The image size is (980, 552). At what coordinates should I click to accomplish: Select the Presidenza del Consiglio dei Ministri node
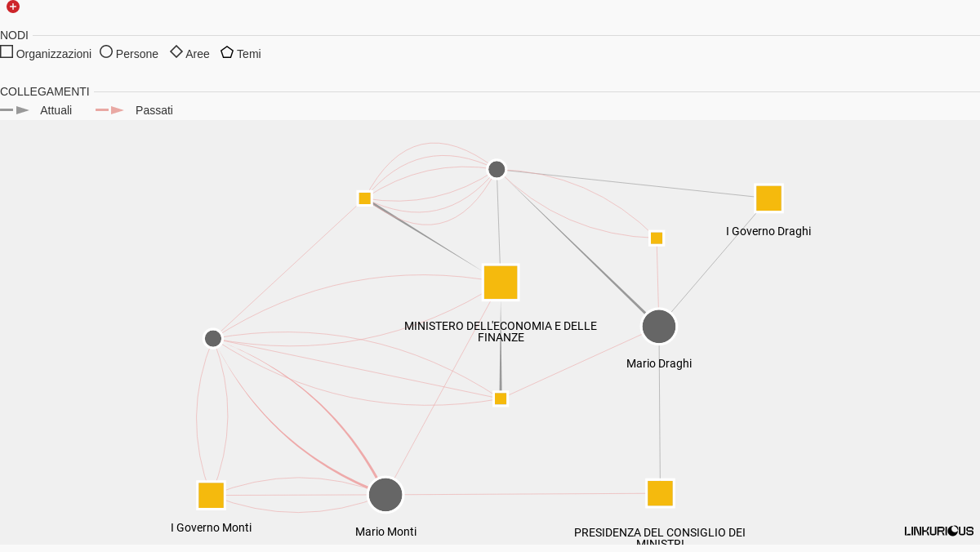pos(660,493)
